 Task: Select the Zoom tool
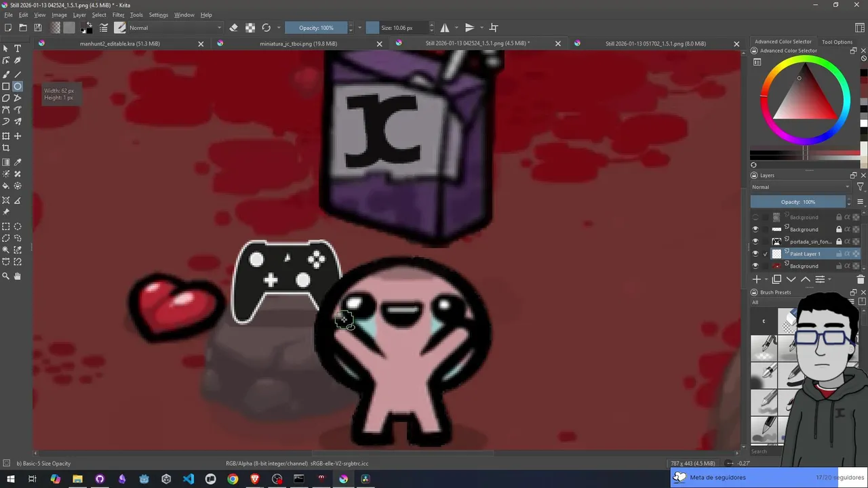coord(6,277)
